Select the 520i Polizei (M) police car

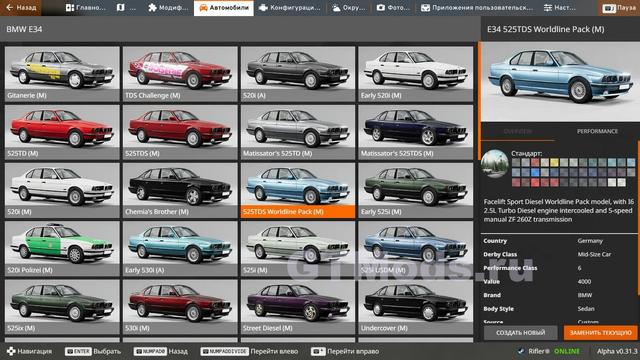tap(62, 249)
